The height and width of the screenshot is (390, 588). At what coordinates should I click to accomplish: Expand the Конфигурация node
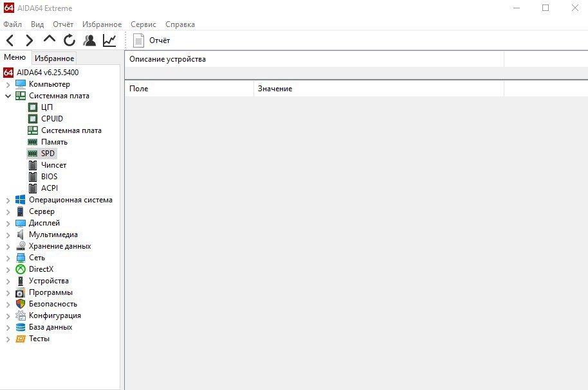click(8, 316)
